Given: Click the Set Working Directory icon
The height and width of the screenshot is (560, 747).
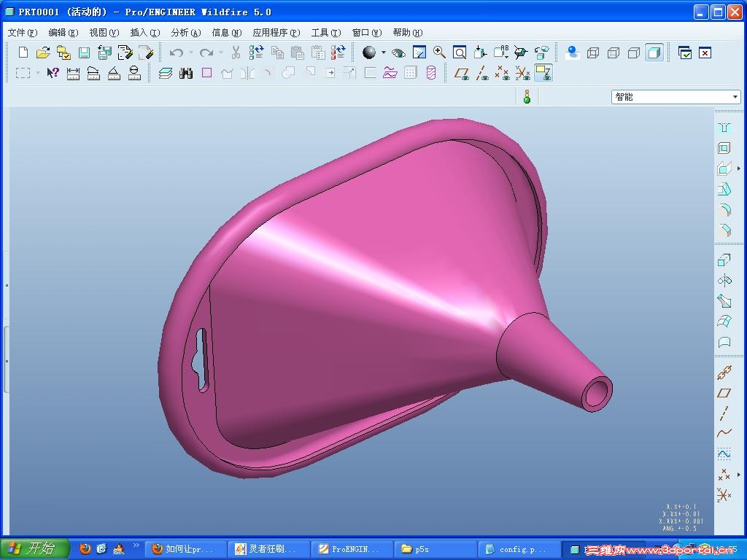Looking at the screenshot, I should click(x=63, y=52).
